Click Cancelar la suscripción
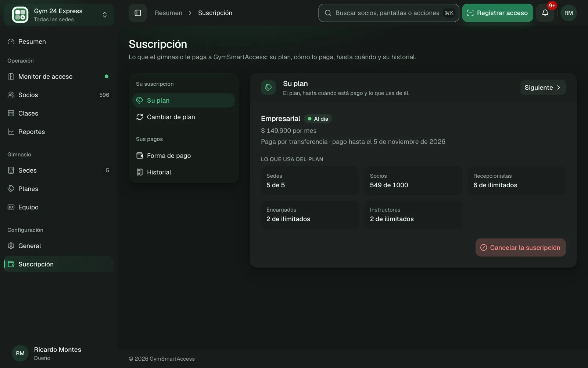Screen dimensions: 588x368 point(520,248)
